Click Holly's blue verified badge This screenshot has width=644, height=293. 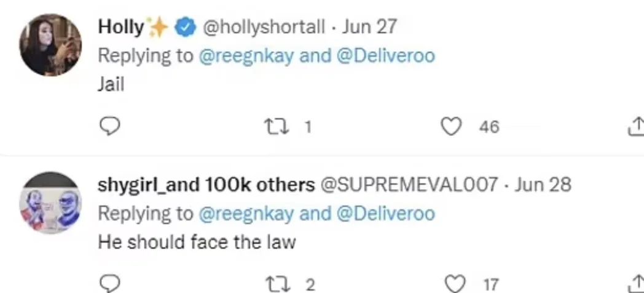(x=185, y=28)
